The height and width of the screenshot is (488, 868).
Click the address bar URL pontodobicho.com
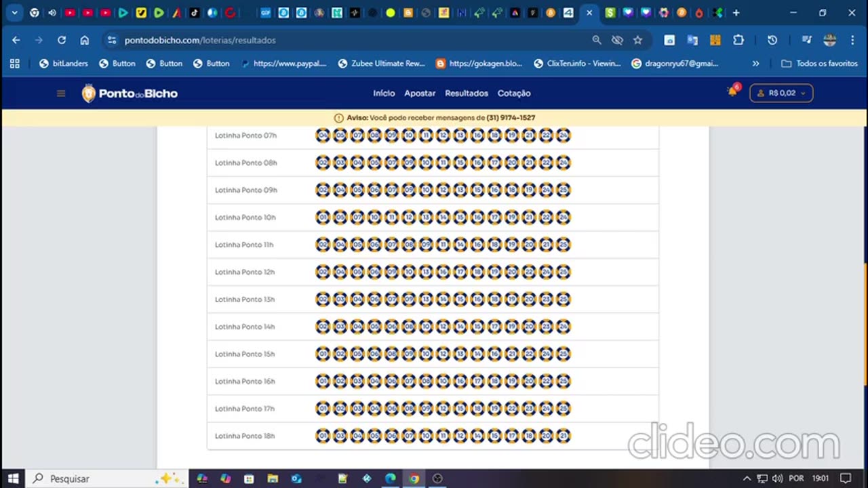[x=200, y=40]
